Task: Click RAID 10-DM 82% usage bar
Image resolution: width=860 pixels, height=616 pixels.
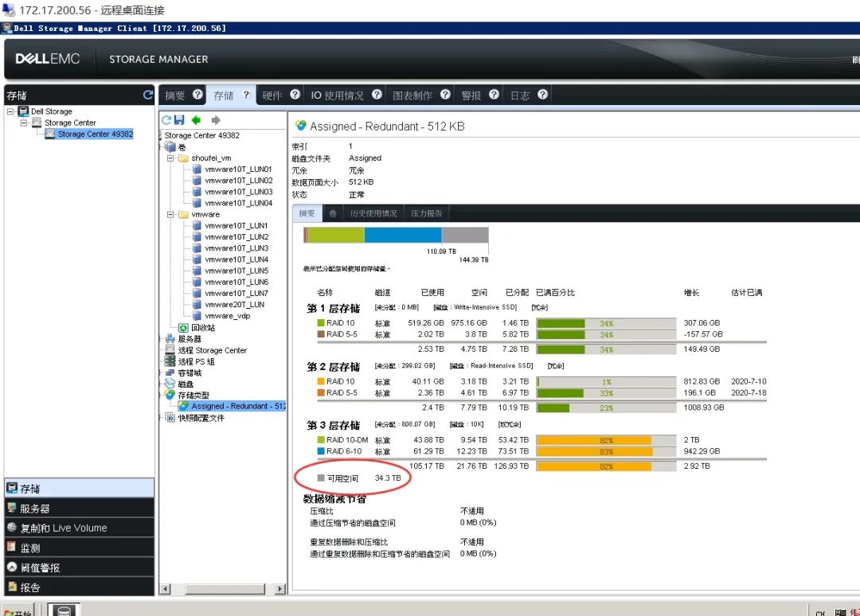Action: coord(606,440)
